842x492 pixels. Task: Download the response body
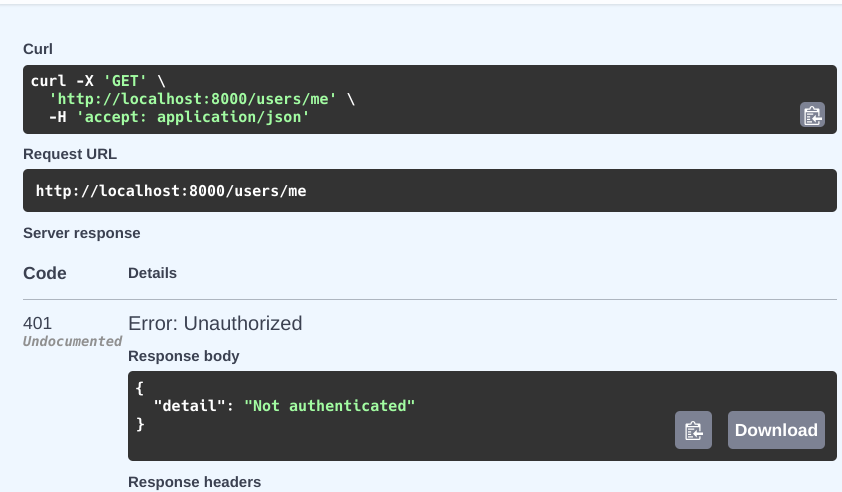click(x=776, y=430)
